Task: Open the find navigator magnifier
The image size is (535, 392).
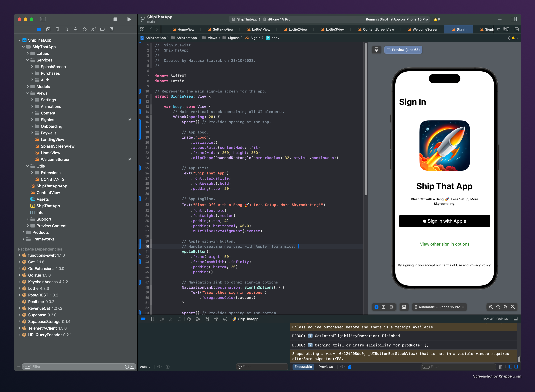Action: tap(66, 29)
